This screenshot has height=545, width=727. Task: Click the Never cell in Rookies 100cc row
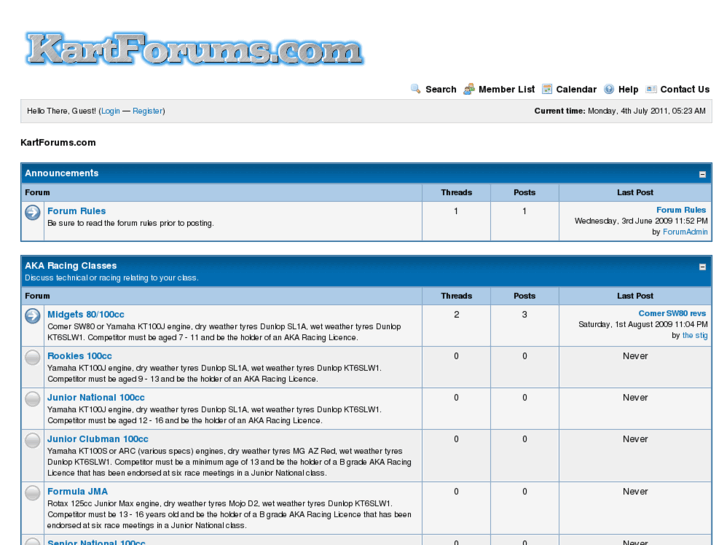635,356
